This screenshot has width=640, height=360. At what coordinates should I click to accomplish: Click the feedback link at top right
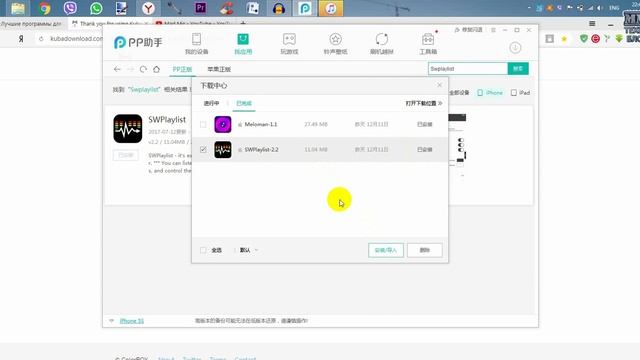tap(469, 30)
